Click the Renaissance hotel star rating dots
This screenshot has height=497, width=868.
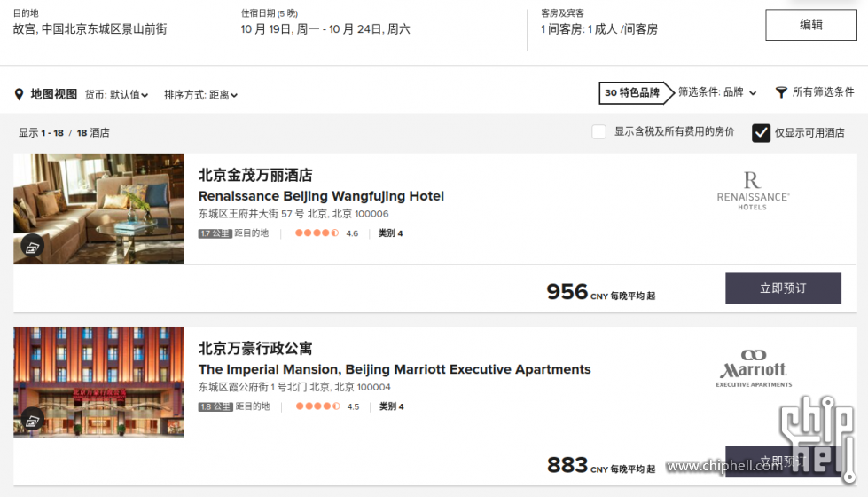317,233
